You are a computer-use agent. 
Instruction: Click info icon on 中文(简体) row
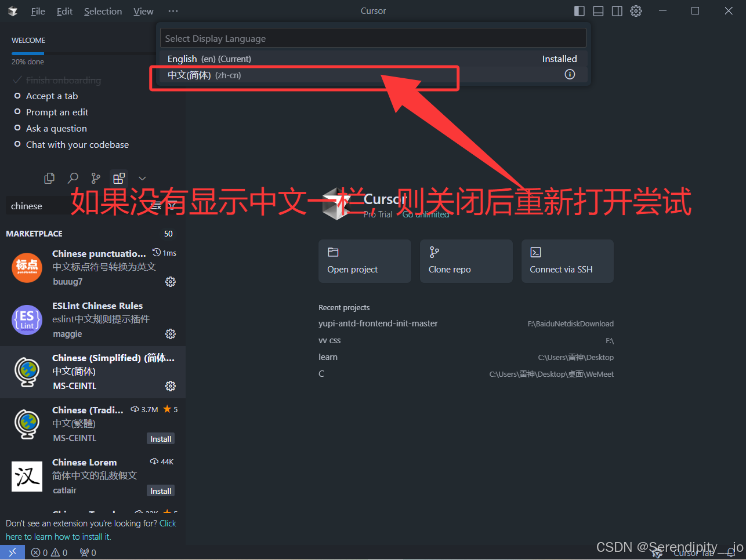click(570, 74)
